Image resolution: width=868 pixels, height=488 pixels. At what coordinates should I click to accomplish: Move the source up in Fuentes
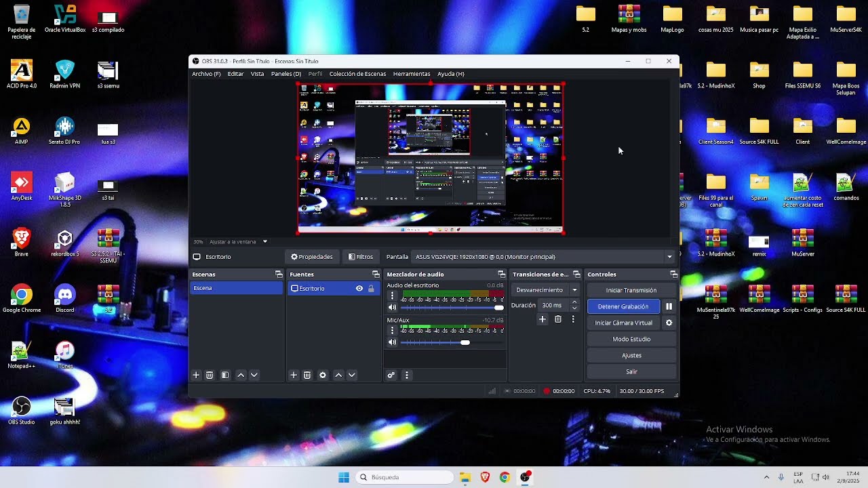point(338,375)
